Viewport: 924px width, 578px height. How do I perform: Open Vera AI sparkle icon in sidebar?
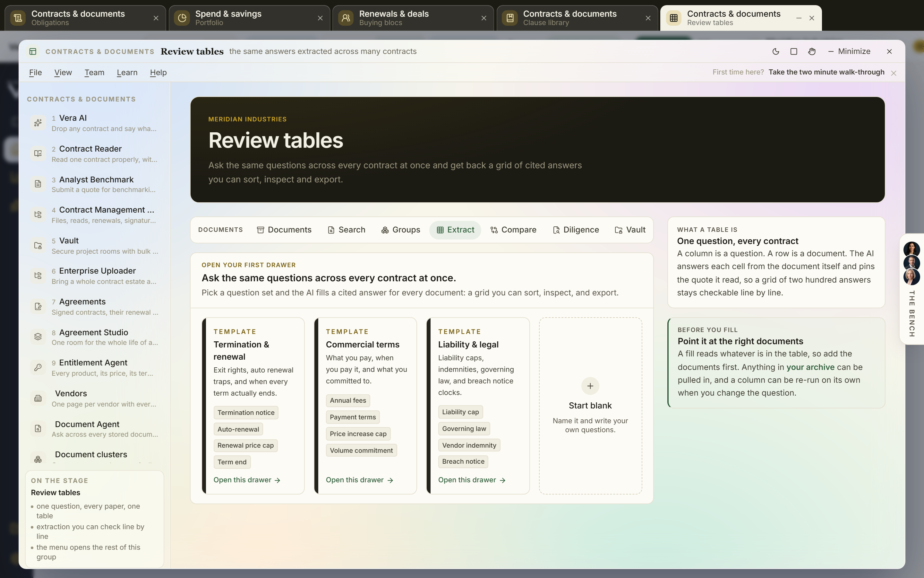pos(38,123)
